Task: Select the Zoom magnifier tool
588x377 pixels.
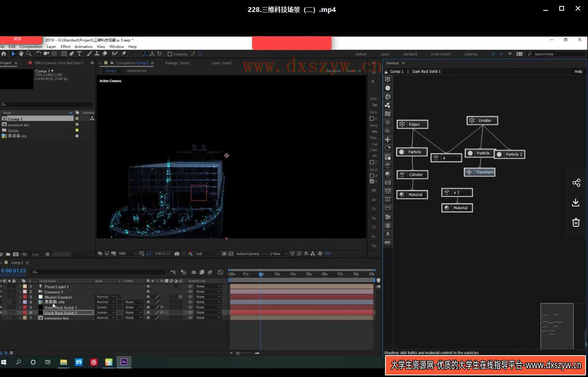Action: (29, 54)
